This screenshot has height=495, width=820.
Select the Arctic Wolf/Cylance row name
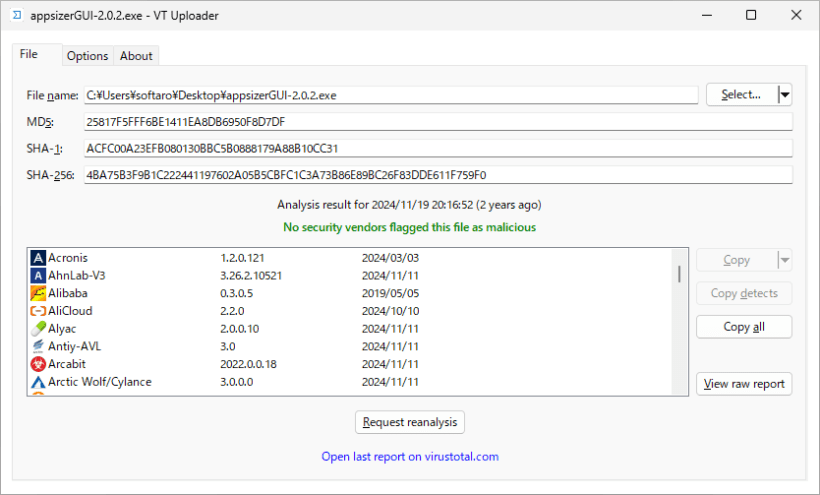(x=100, y=382)
